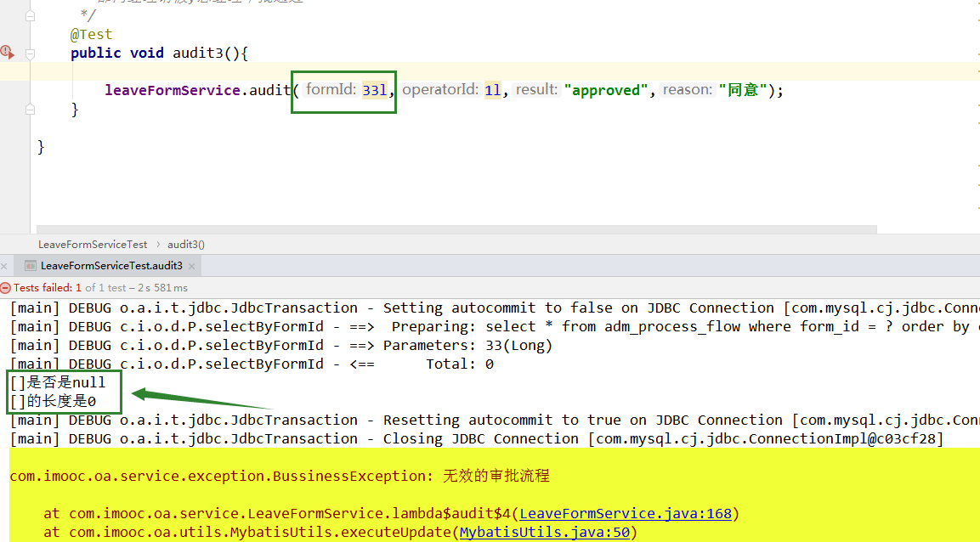Click the operatorId value 1l

(492, 90)
